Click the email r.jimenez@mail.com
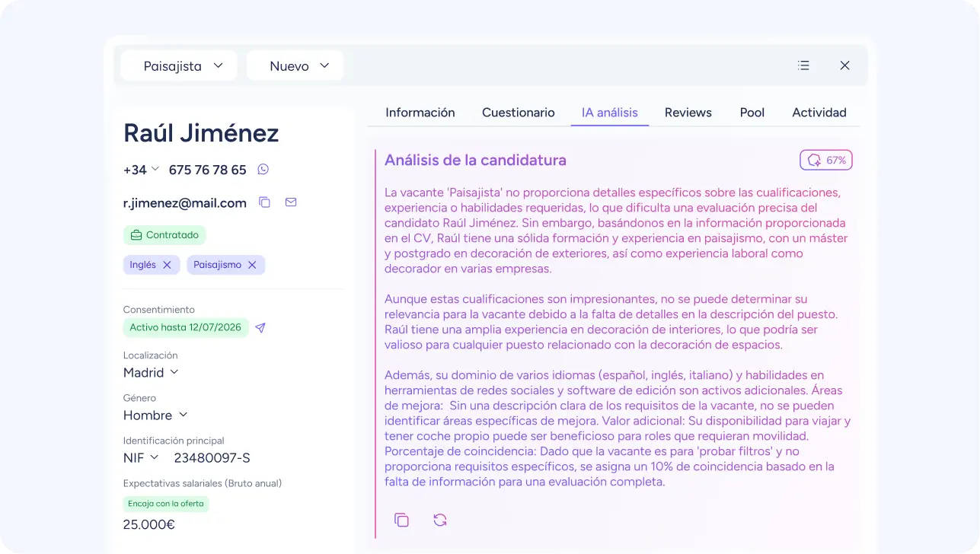Screen dimensions: 980x554 (x=185, y=202)
